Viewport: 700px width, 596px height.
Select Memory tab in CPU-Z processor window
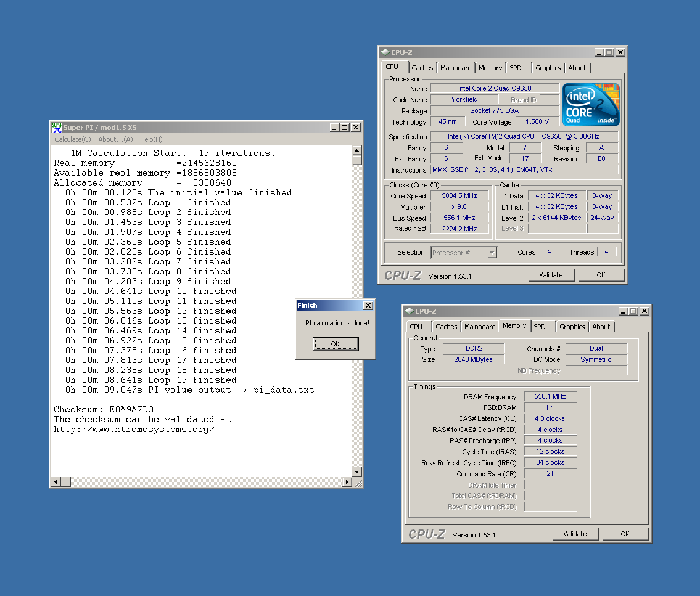(490, 68)
